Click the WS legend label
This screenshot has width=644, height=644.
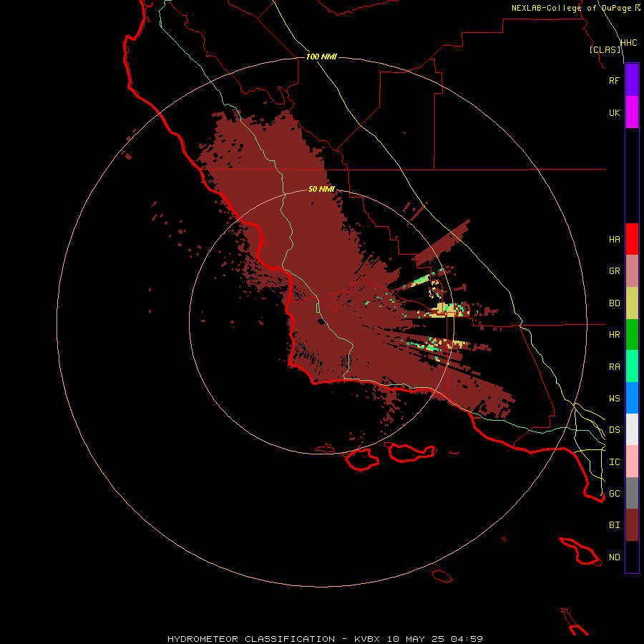(614, 399)
